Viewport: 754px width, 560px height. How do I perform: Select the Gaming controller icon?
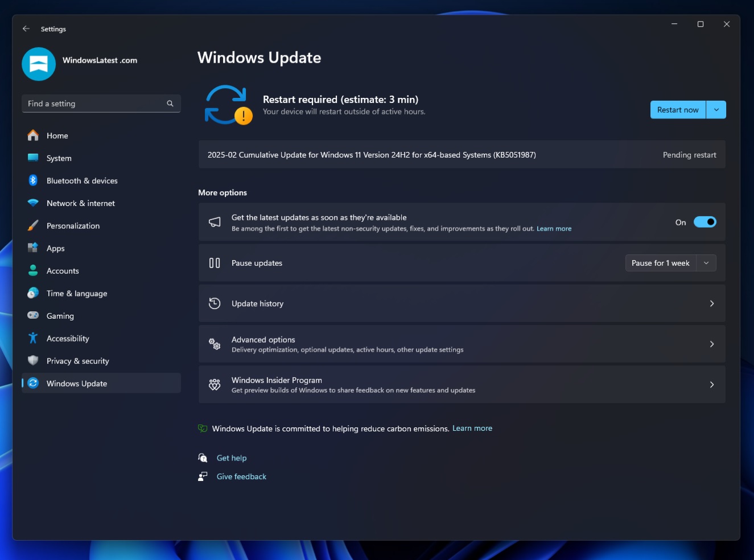pos(33,315)
